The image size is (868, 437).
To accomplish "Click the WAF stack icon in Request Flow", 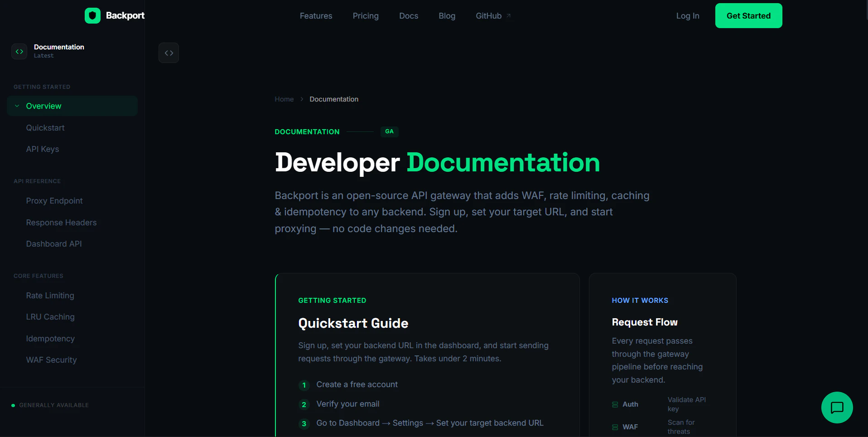I will coord(615,427).
